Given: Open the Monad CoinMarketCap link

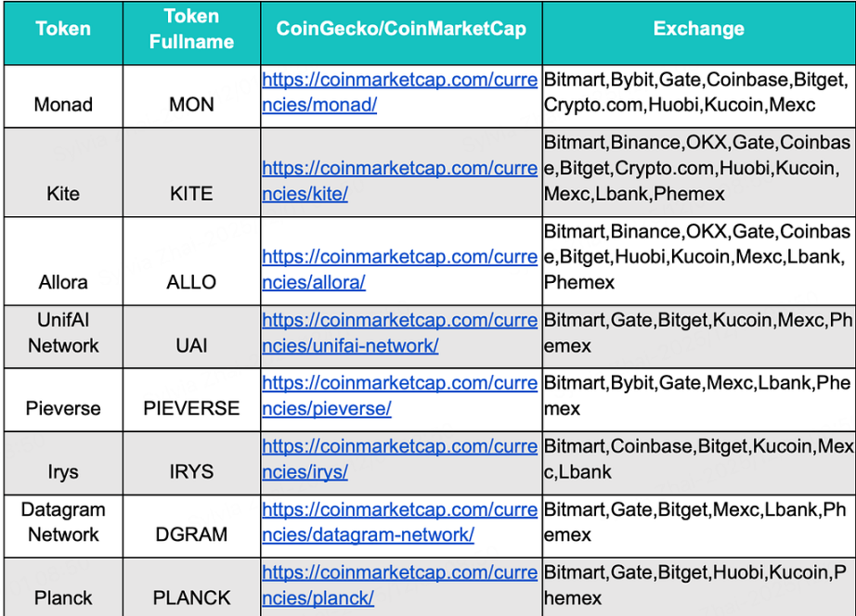Looking at the screenshot, I should tap(399, 80).
